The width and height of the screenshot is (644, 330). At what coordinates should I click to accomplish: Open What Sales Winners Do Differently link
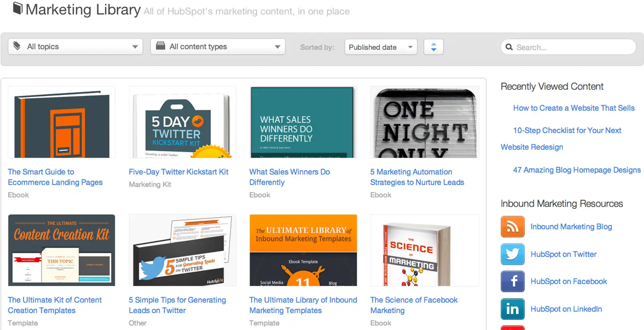pos(289,177)
